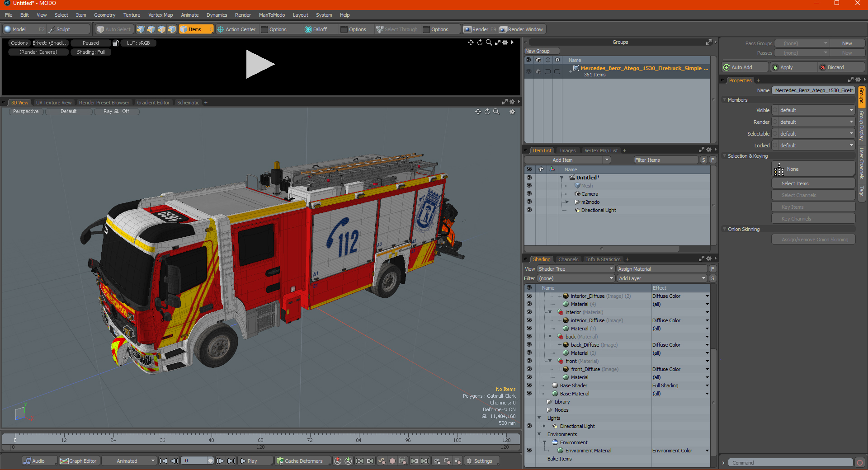This screenshot has height=470, width=868.
Task: Select Polygons selection mode cube icon
Action: (161, 29)
